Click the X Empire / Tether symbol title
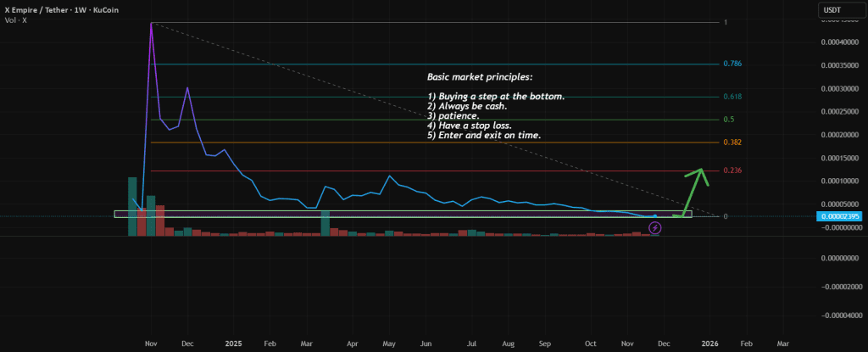The image size is (868, 352). [51, 10]
